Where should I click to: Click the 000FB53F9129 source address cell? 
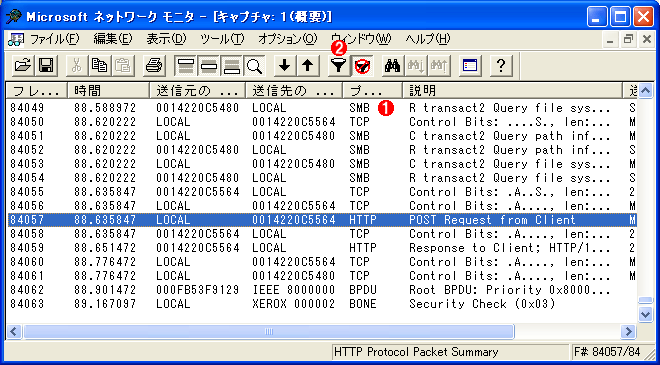(x=197, y=290)
